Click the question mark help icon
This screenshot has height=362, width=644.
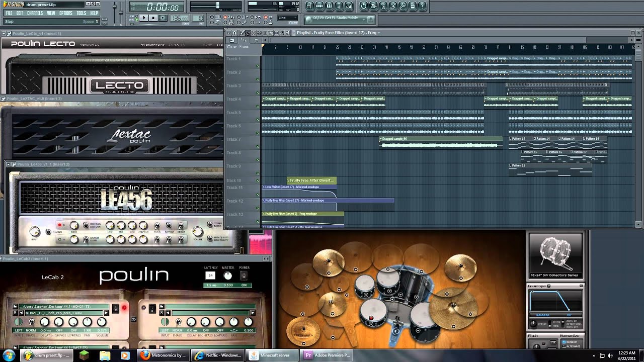coord(422,6)
